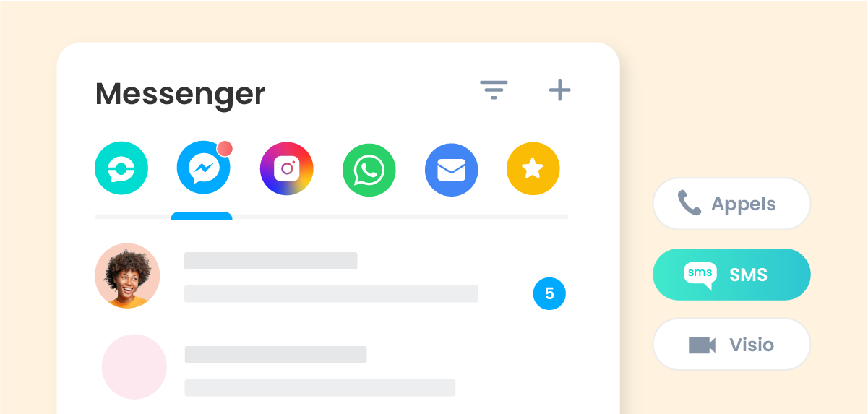
Task: Choose the Visio video button
Action: tap(731, 345)
